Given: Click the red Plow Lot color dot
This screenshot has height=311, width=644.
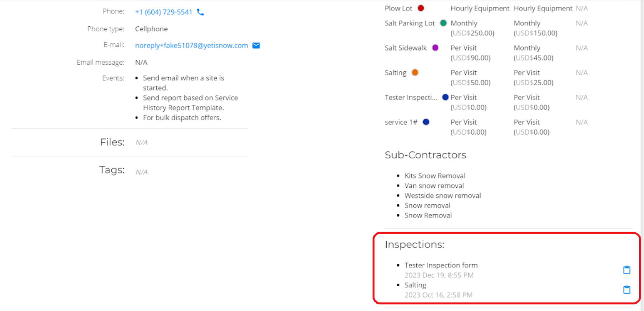Looking at the screenshot, I should pos(421,8).
